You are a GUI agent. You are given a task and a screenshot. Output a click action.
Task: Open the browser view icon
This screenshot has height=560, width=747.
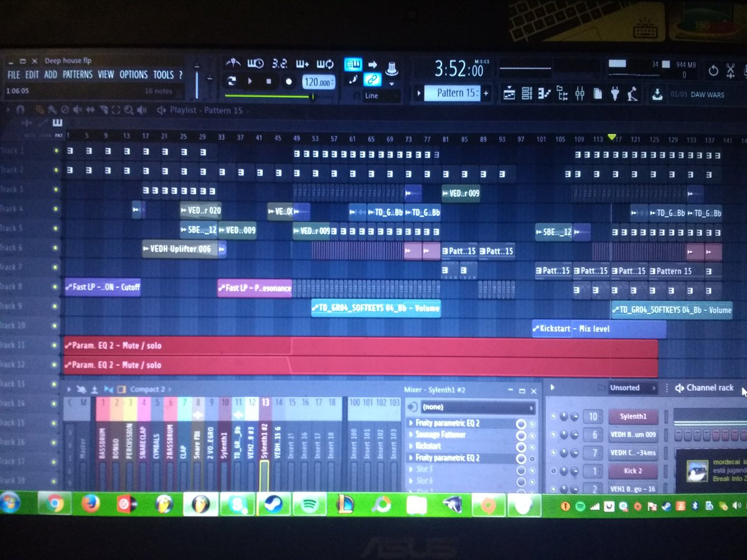[562, 94]
